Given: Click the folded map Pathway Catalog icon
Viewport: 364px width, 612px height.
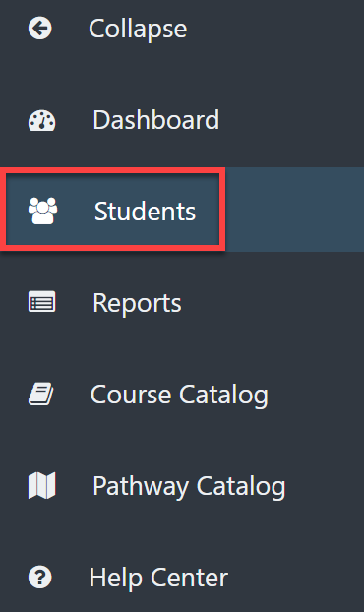Looking at the screenshot, I should (x=41, y=485).
